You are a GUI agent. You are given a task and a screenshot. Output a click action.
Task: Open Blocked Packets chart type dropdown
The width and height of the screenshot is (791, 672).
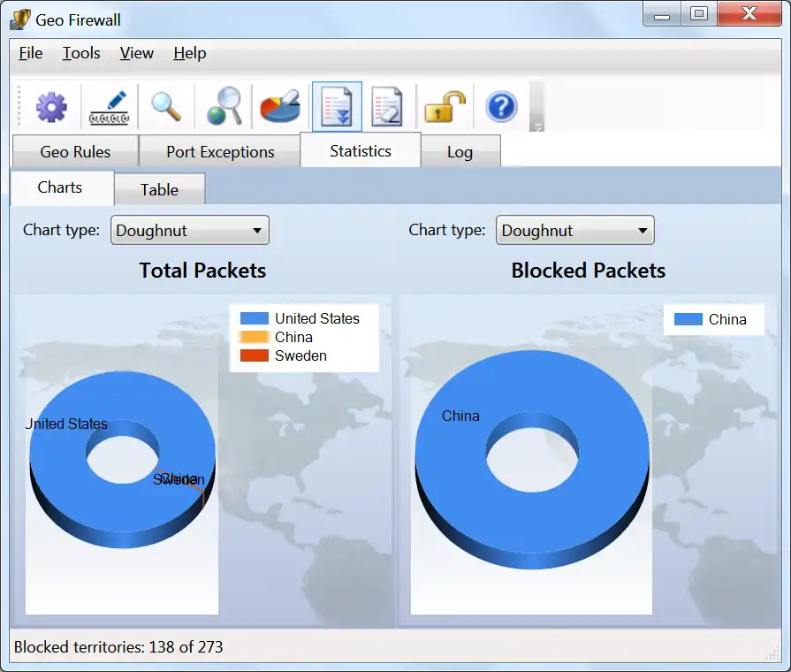pos(575,230)
